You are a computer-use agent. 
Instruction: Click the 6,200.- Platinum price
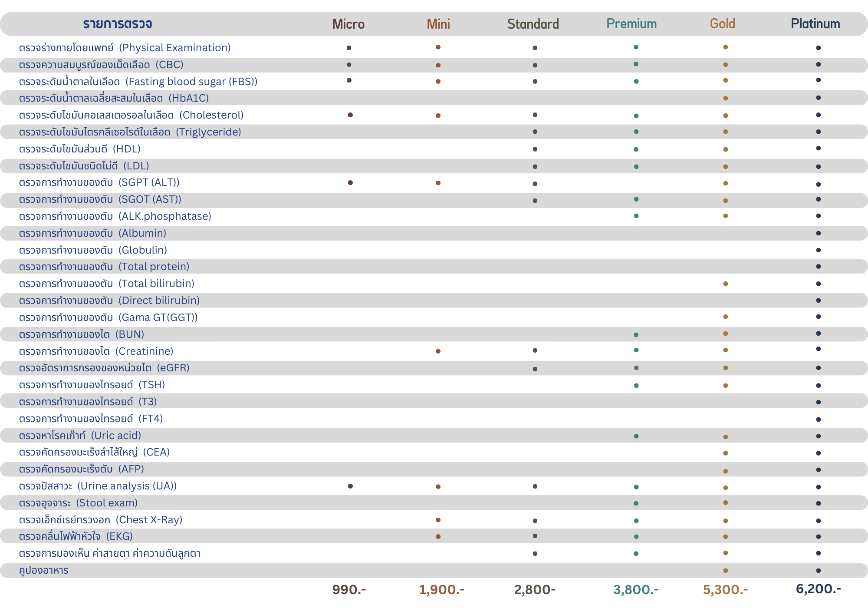pyautogui.click(x=819, y=589)
